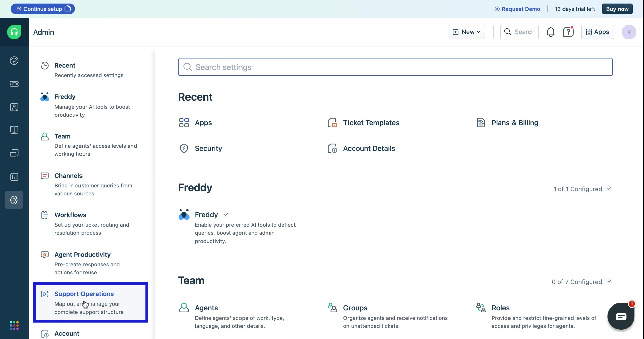Select the Admin gear icon in left rail
Screen dimensions: 644x339
pyautogui.click(x=14, y=200)
